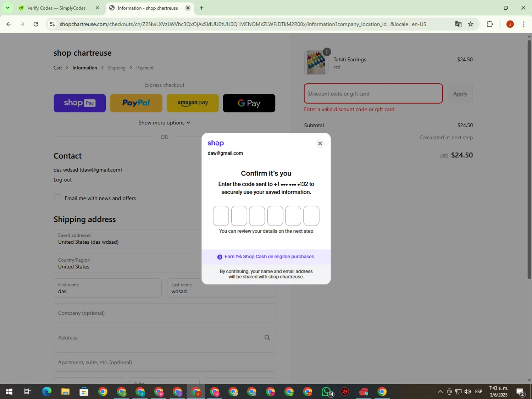532x399 pixels.
Task: Open File Explorer from taskbar
Action: pyautogui.click(x=65, y=392)
